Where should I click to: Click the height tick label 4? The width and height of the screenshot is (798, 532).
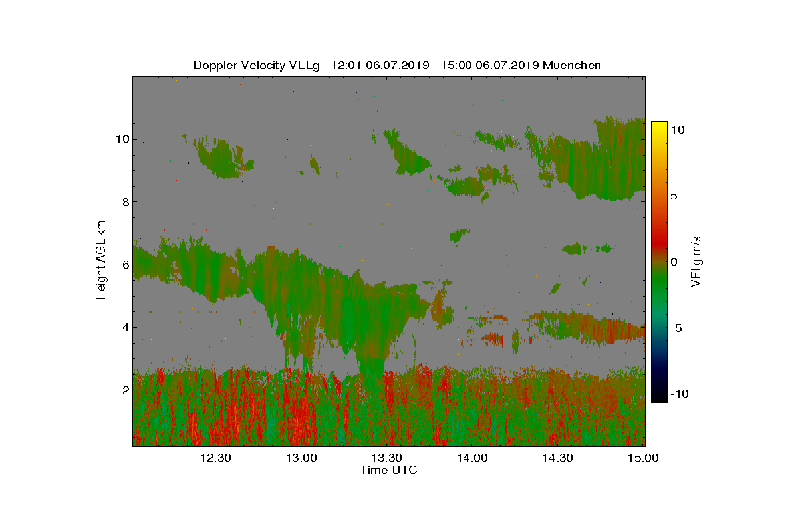tap(124, 327)
